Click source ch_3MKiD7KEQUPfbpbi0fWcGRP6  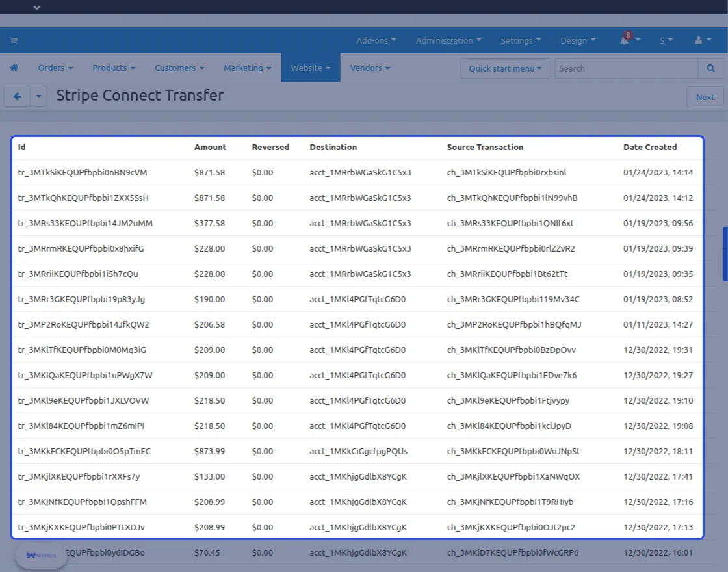pyautogui.click(x=513, y=553)
